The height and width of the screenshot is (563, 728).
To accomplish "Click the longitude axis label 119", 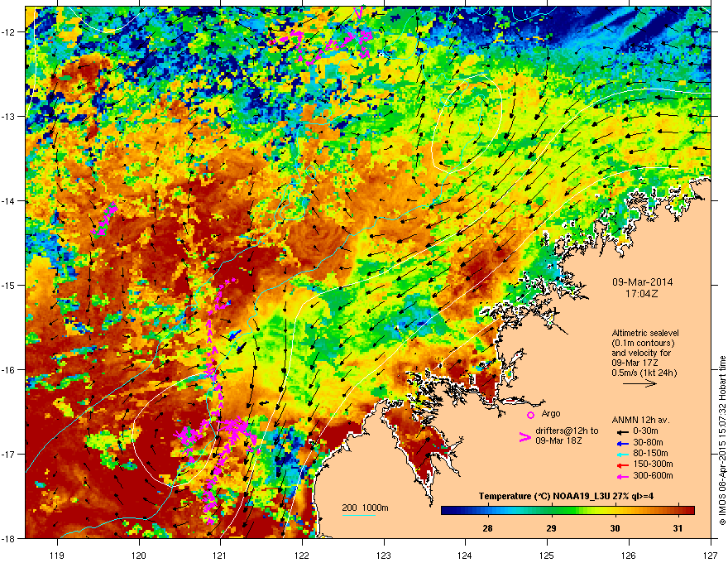I will [x=57, y=555].
